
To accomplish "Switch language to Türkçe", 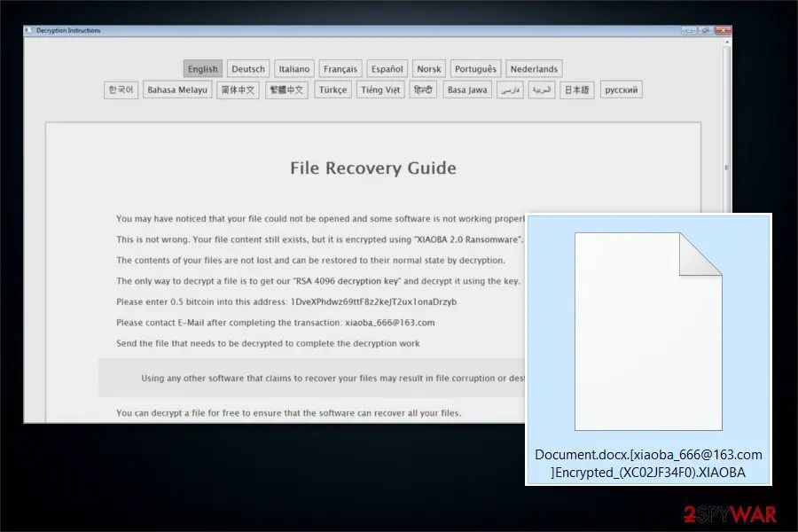I will coord(332,90).
